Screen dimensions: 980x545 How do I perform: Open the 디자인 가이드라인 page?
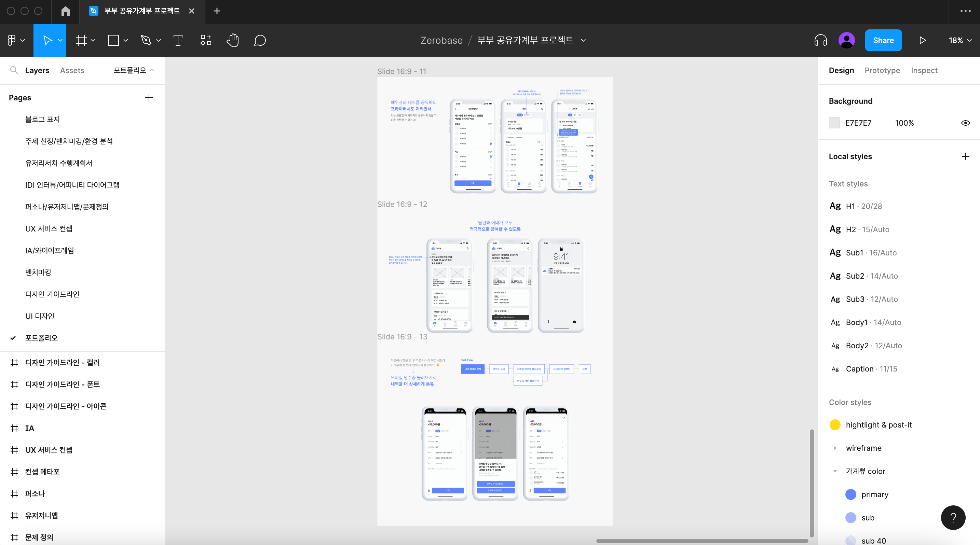52,294
